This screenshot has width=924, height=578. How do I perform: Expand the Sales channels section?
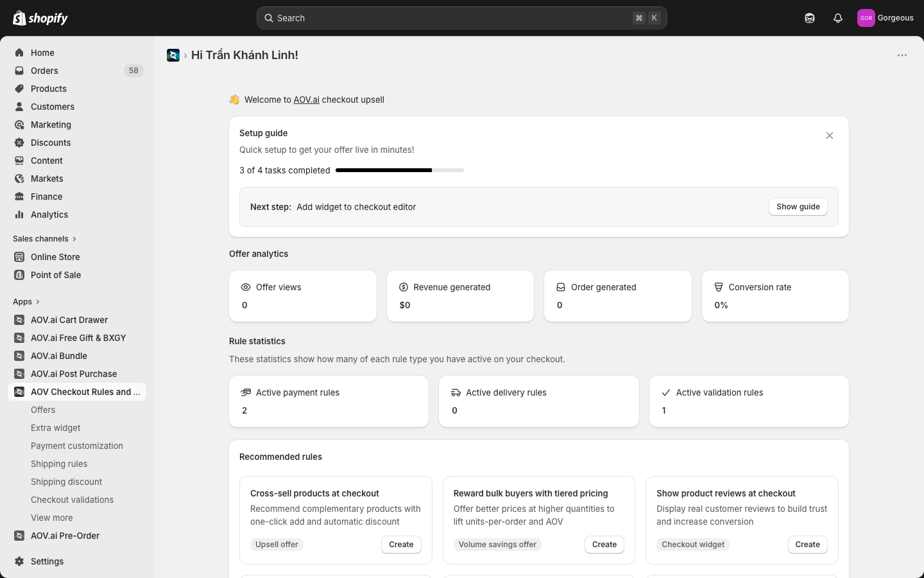[x=44, y=239]
